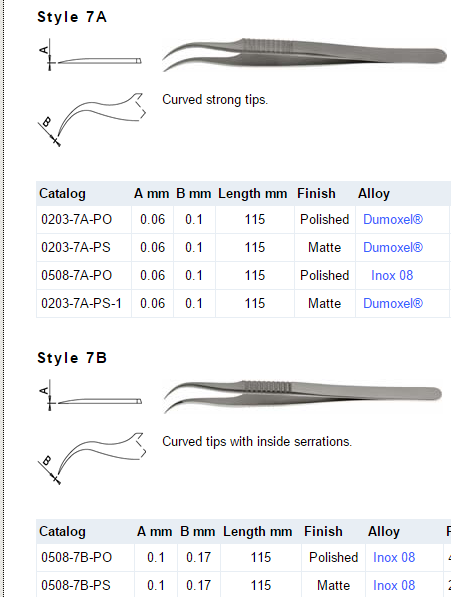Viewport: 451px width, 597px height.
Task: Click Style 7A dimension A diagram
Action: (91, 55)
